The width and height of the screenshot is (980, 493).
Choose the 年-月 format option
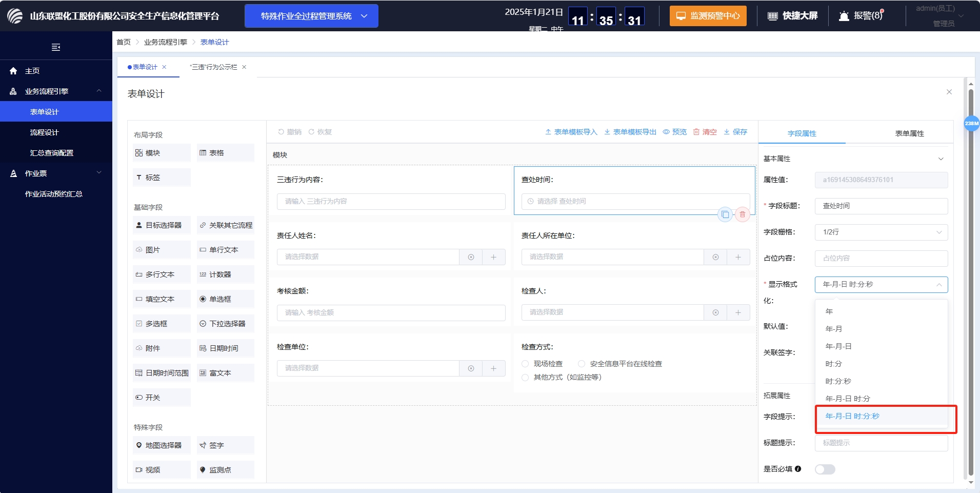(881, 329)
